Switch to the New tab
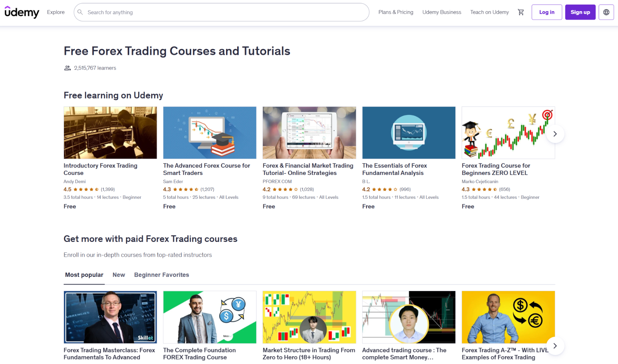This screenshot has height=364, width=618. [x=119, y=275]
